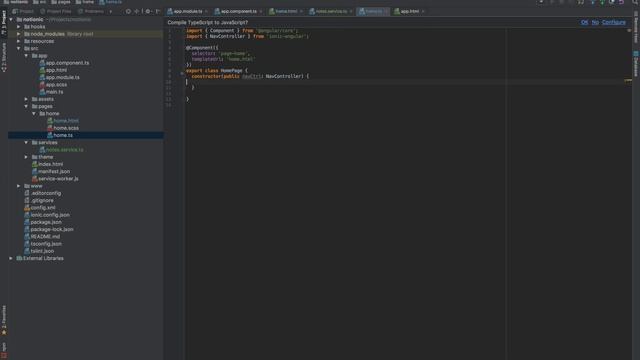Open the Database tool window on right edge
The image size is (640, 360).
pos(636,64)
